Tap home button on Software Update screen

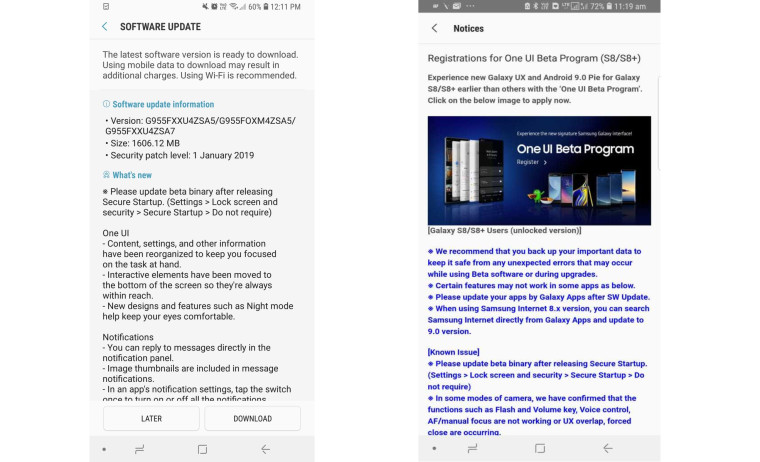(202, 449)
